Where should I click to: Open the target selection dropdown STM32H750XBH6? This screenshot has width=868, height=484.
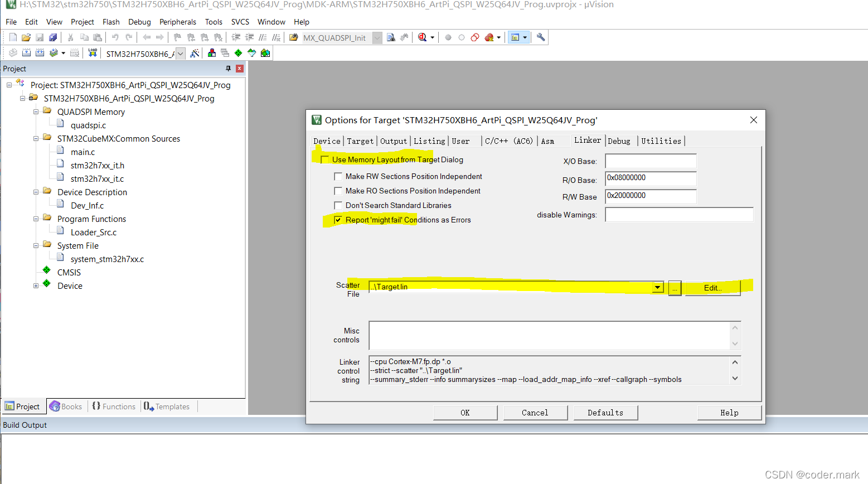181,54
